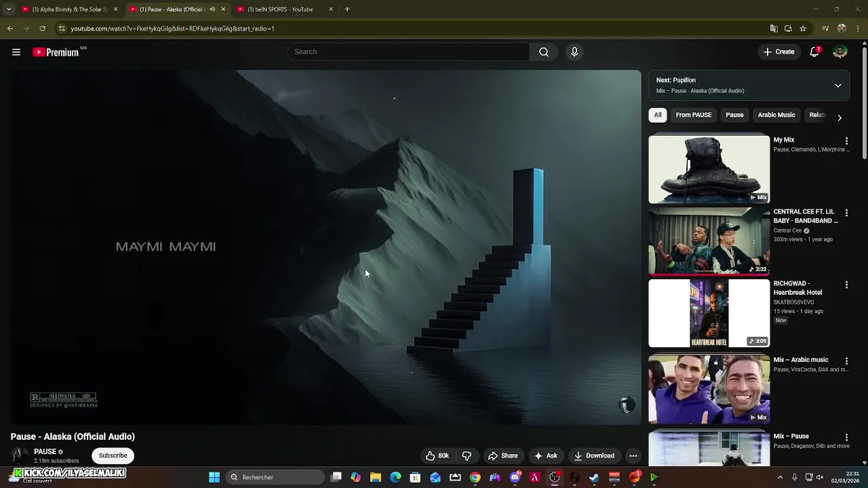Download the video
Screen dimensions: 868x488
(594, 456)
